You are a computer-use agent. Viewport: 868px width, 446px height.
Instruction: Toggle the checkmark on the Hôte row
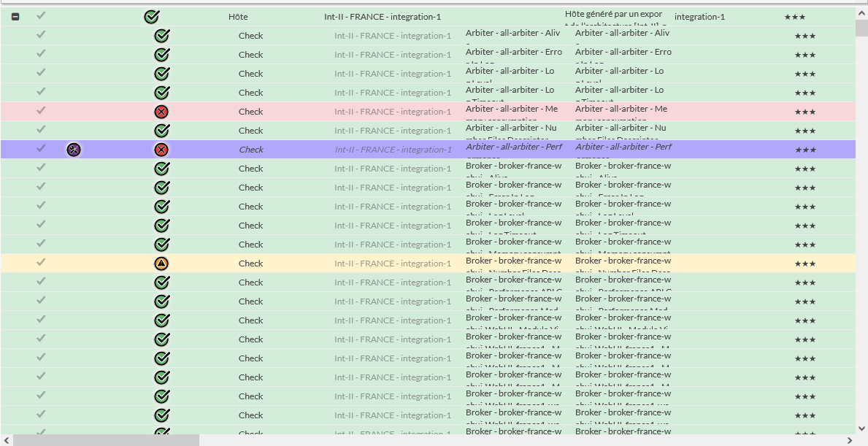(x=41, y=15)
